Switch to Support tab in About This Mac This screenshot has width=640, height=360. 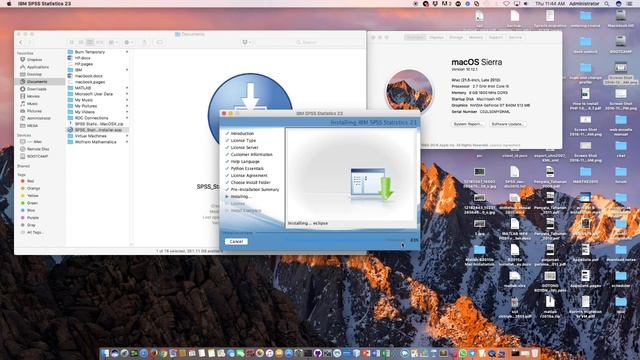496,37
